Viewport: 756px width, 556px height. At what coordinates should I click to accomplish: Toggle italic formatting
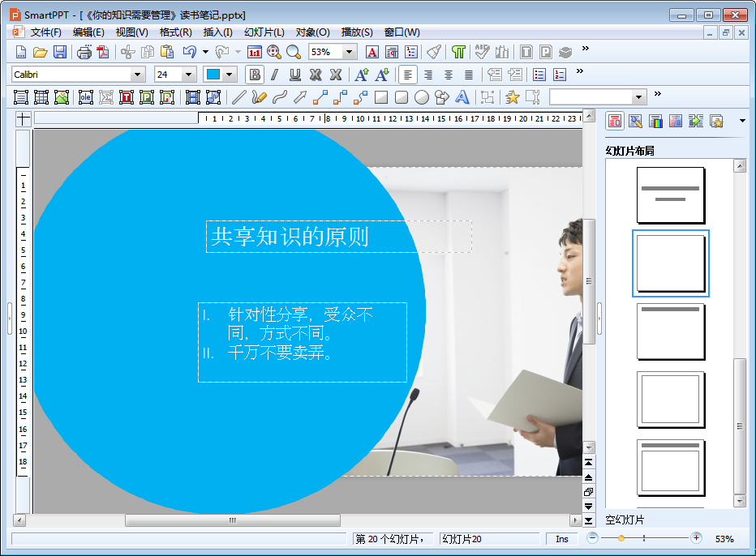pos(274,75)
